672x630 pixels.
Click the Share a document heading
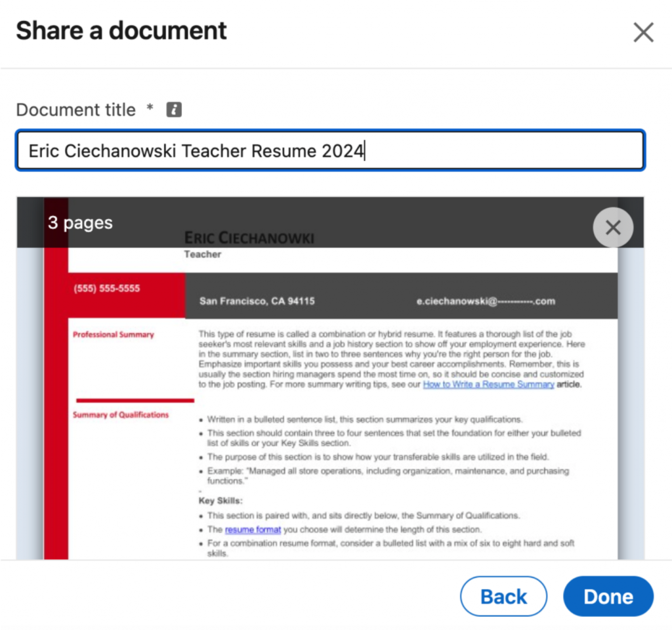click(121, 30)
